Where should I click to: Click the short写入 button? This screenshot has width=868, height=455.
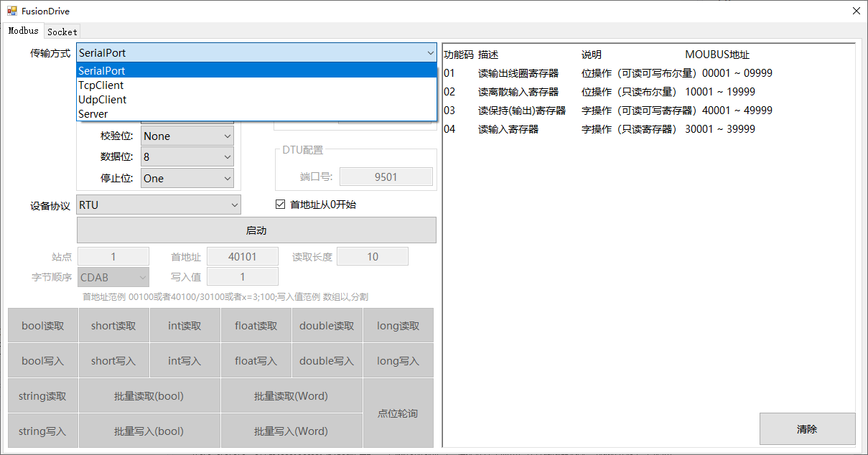pyautogui.click(x=113, y=361)
